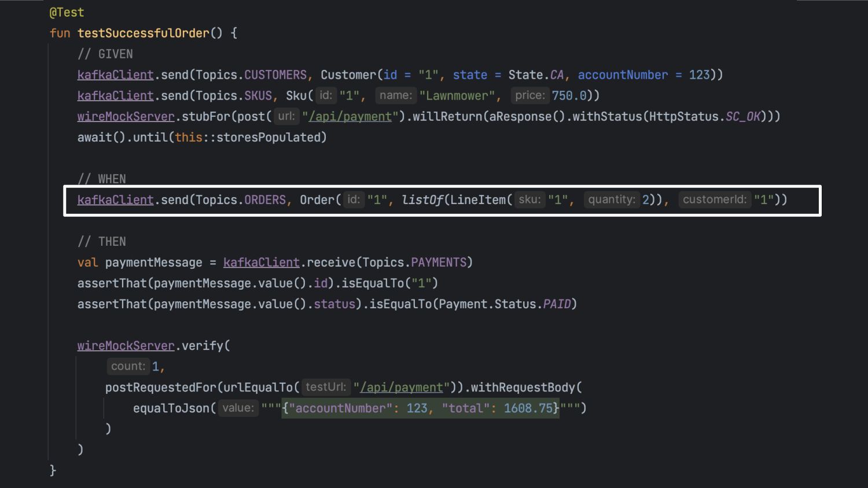868x488 pixels.
Task: Click the postRequestedFor call
Action: pos(160,387)
